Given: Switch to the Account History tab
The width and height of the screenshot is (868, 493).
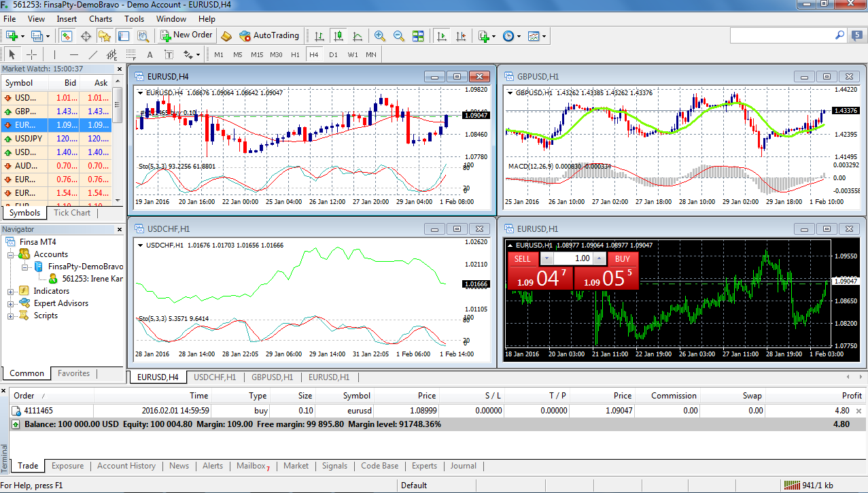Looking at the screenshot, I should tap(126, 466).
